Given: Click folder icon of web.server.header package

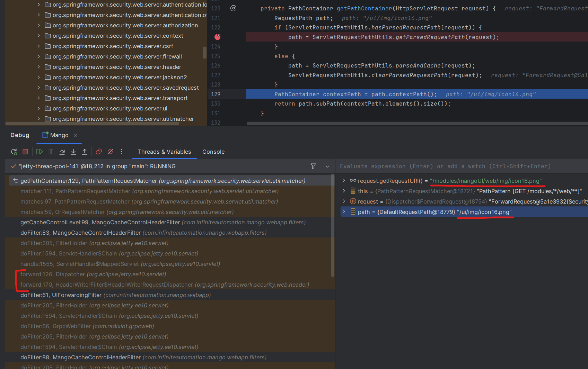Looking at the screenshot, I should pyautogui.click(x=48, y=67).
